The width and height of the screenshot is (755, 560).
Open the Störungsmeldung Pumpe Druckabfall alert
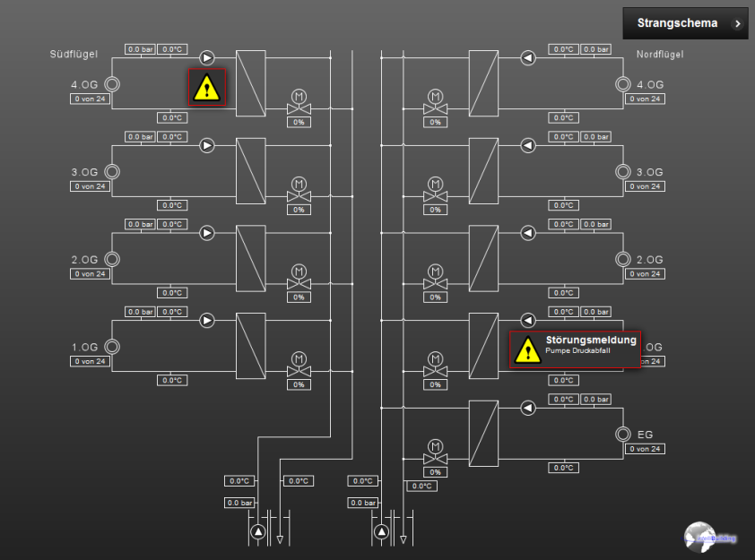click(575, 349)
